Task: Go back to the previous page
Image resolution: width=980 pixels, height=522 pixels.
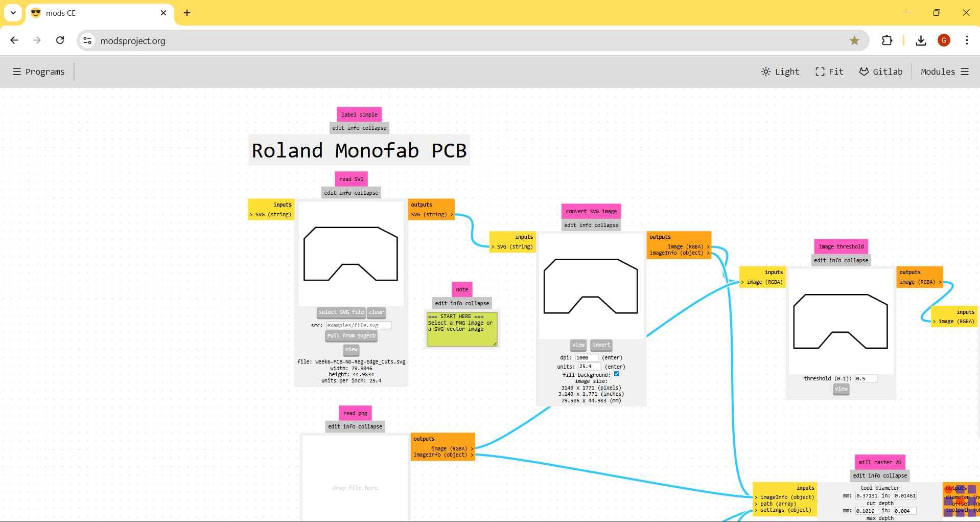Action: click(14, 40)
